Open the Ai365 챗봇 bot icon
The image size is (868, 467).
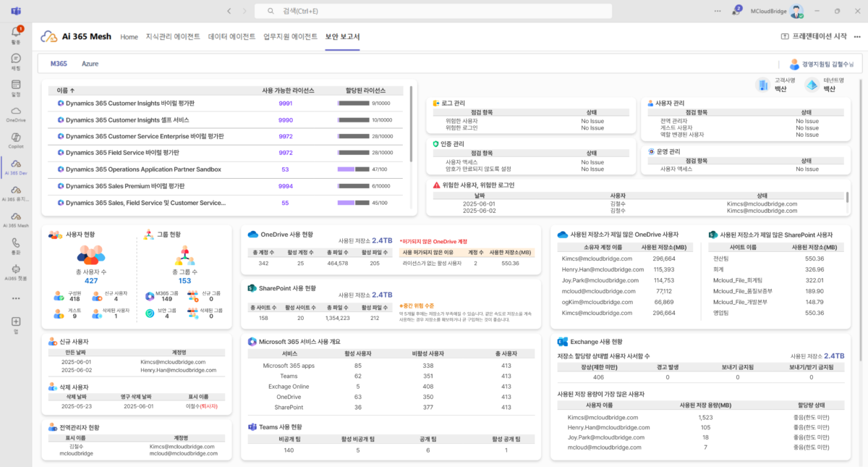[x=16, y=270]
